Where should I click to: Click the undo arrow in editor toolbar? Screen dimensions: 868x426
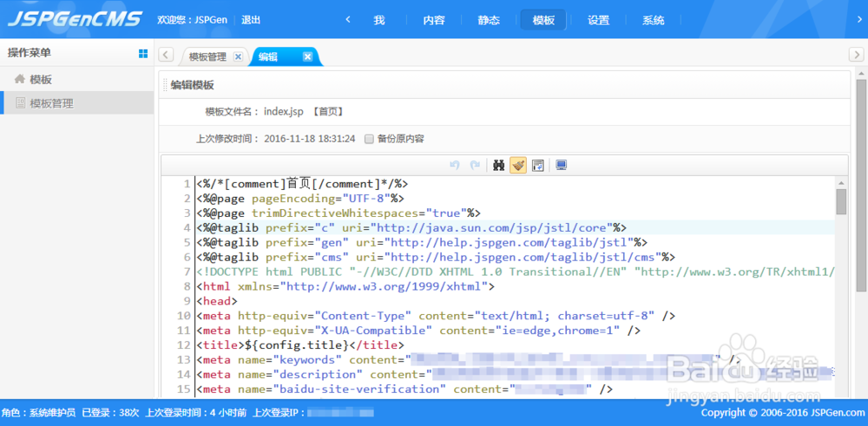pyautogui.click(x=455, y=165)
